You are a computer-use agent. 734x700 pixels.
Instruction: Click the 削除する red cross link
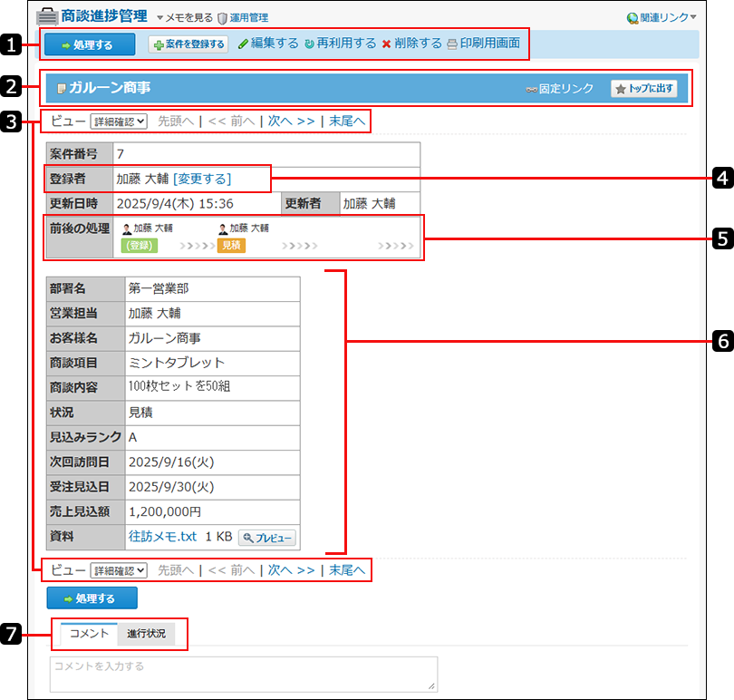[x=411, y=44]
